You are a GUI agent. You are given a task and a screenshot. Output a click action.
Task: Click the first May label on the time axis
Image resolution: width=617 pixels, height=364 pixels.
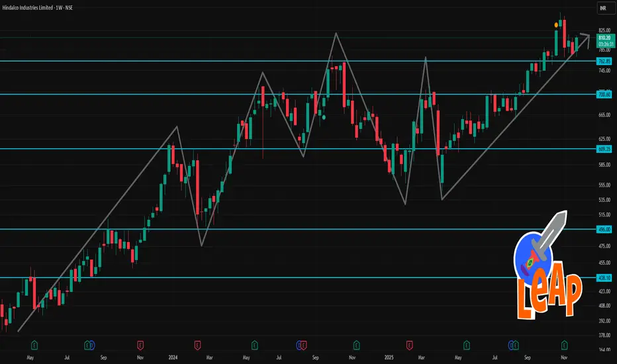tap(30, 357)
